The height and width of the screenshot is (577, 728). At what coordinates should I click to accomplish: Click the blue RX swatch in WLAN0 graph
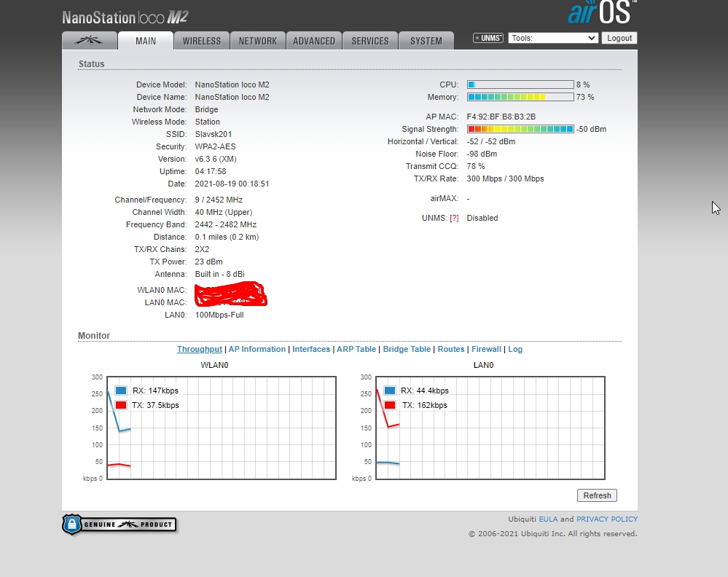(121, 390)
